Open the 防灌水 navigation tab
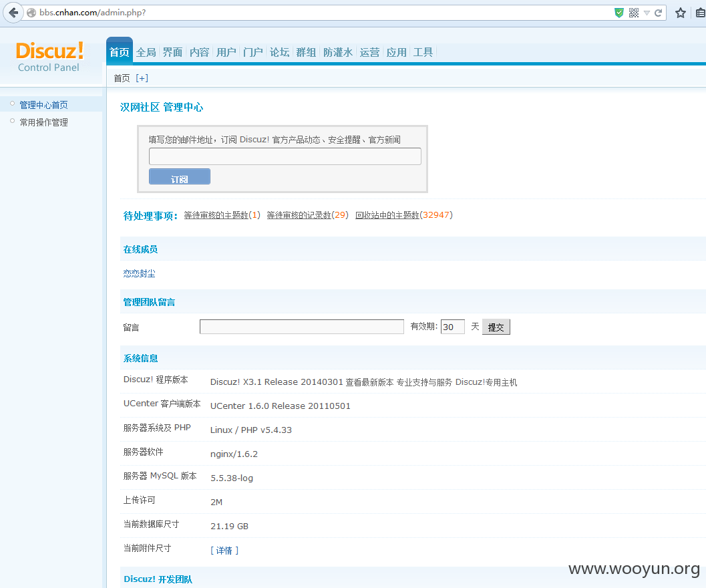The height and width of the screenshot is (588, 706). coord(338,52)
